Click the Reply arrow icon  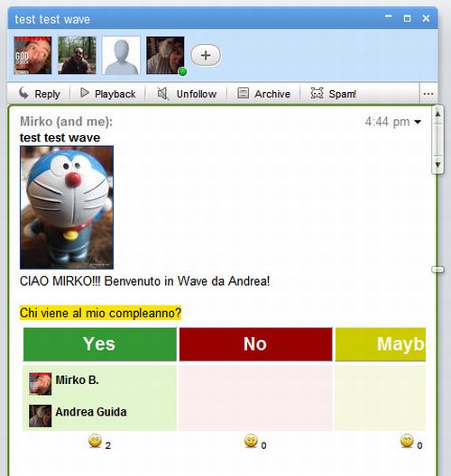coord(23,93)
